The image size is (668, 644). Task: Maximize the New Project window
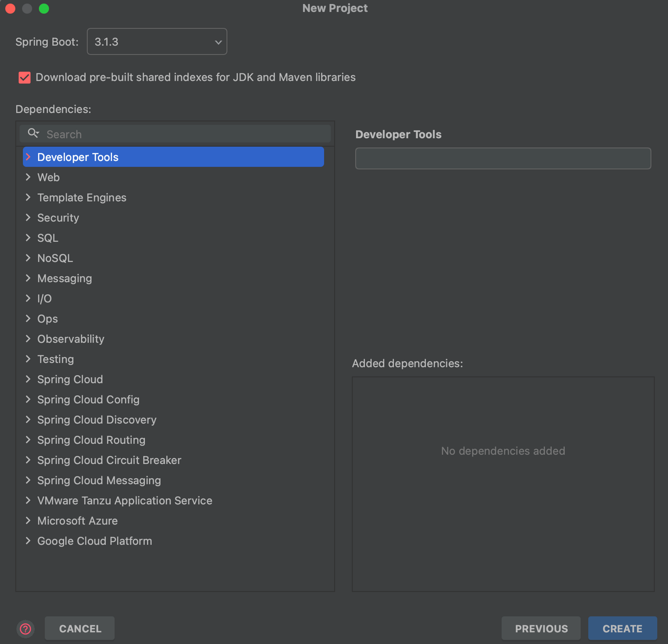pos(44,8)
